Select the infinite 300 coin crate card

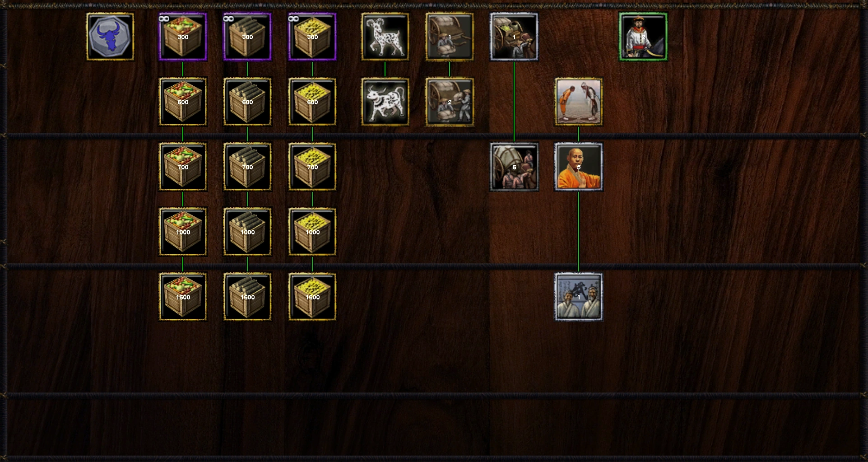click(312, 37)
